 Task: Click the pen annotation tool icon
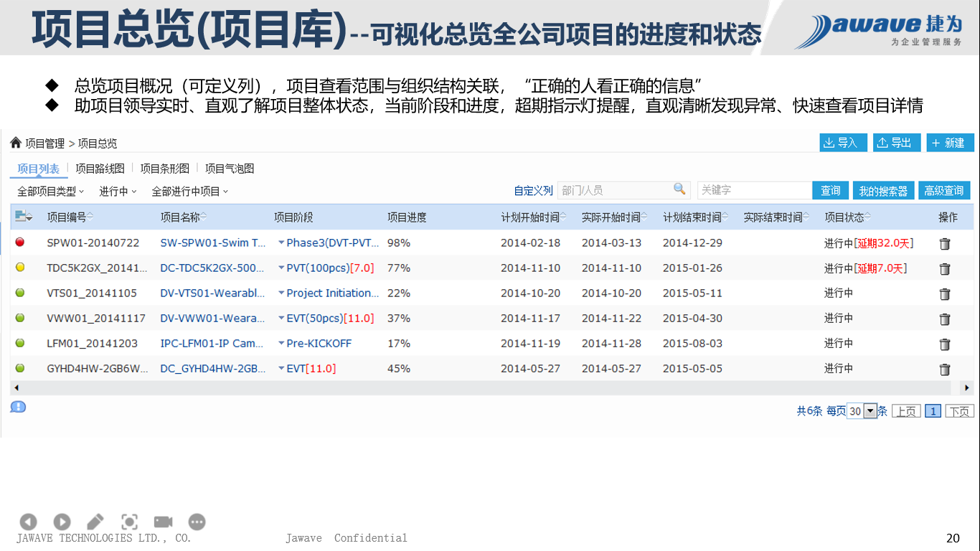tap(95, 522)
